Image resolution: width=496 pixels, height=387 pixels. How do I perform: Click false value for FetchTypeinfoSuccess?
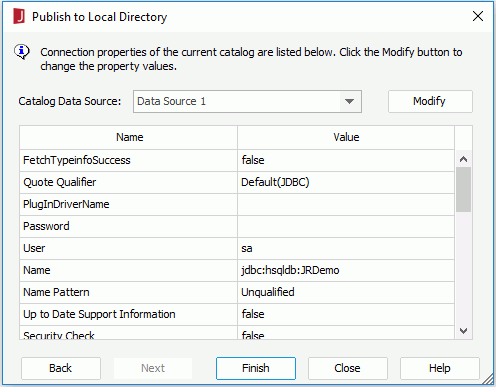(x=346, y=160)
